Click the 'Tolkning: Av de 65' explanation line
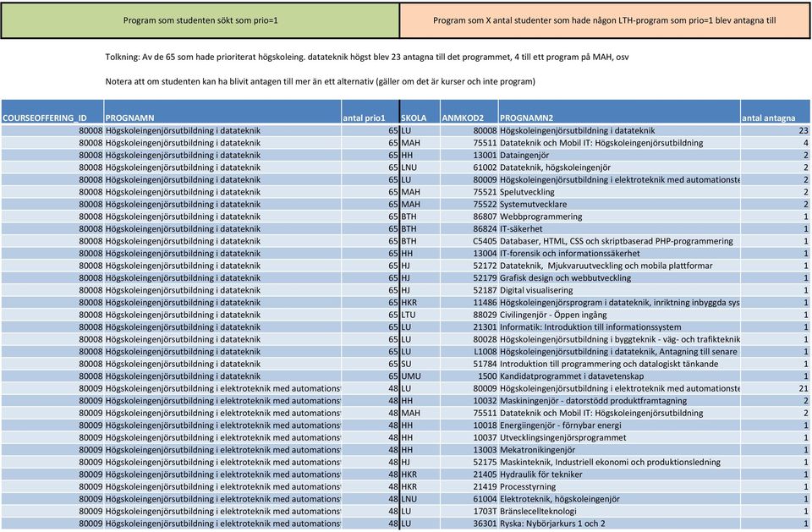The image size is (812, 532). pos(366,57)
